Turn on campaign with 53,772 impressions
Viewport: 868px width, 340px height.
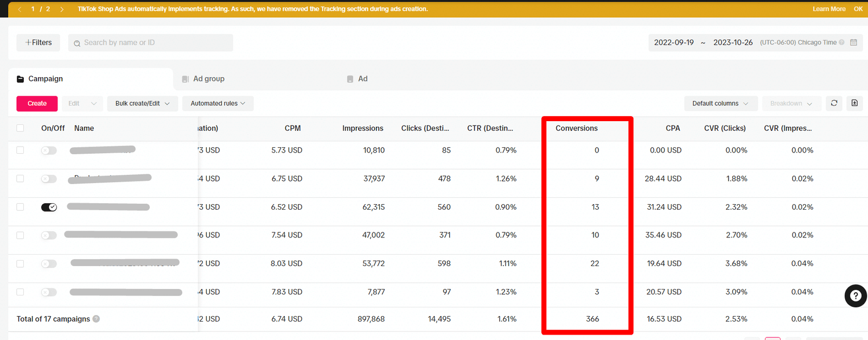(x=49, y=263)
